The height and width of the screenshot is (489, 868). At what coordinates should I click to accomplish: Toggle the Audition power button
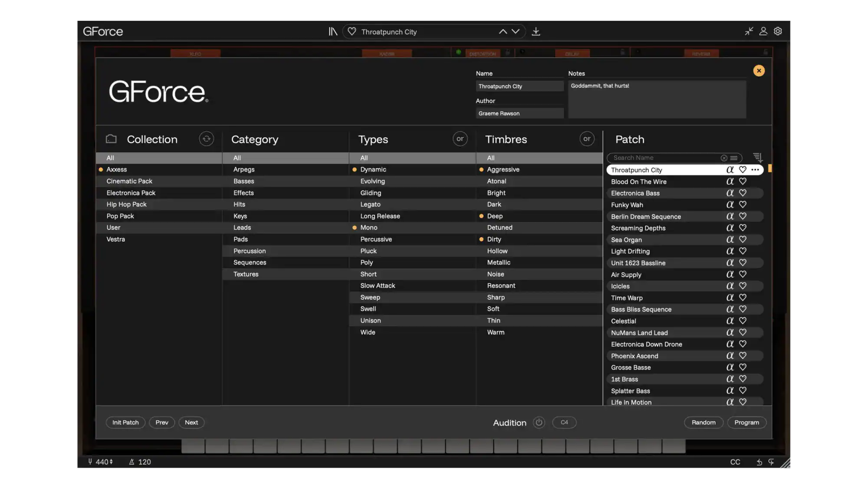tap(539, 423)
